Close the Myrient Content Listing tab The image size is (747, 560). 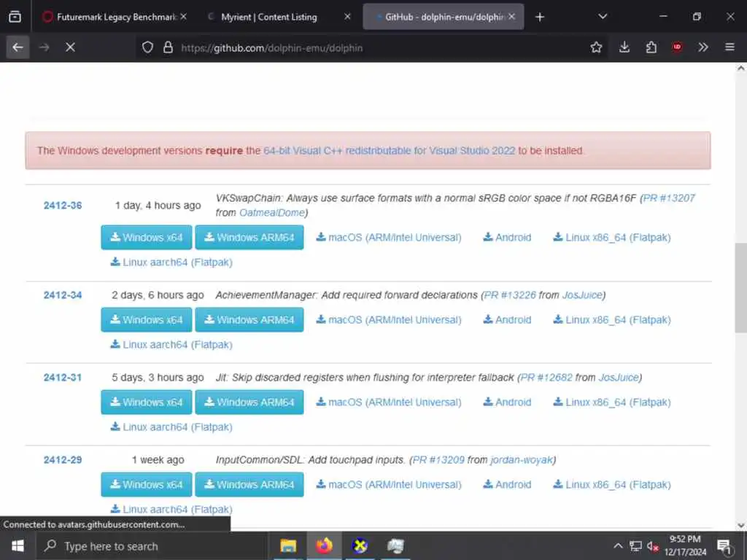pos(347,17)
